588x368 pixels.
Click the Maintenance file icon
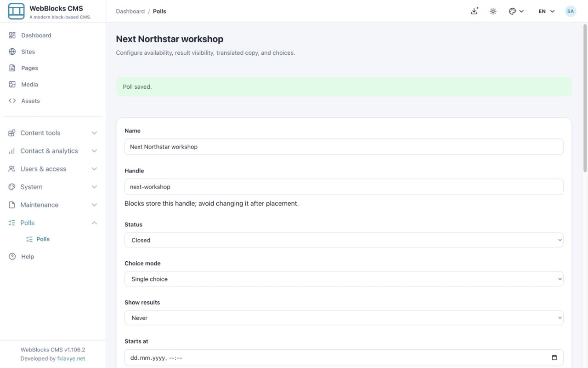coord(12,205)
